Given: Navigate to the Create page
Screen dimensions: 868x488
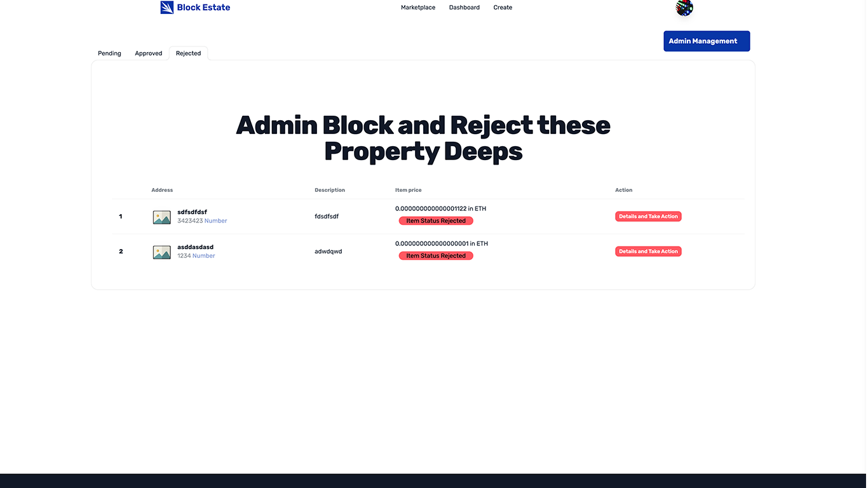Looking at the screenshot, I should (x=503, y=7).
